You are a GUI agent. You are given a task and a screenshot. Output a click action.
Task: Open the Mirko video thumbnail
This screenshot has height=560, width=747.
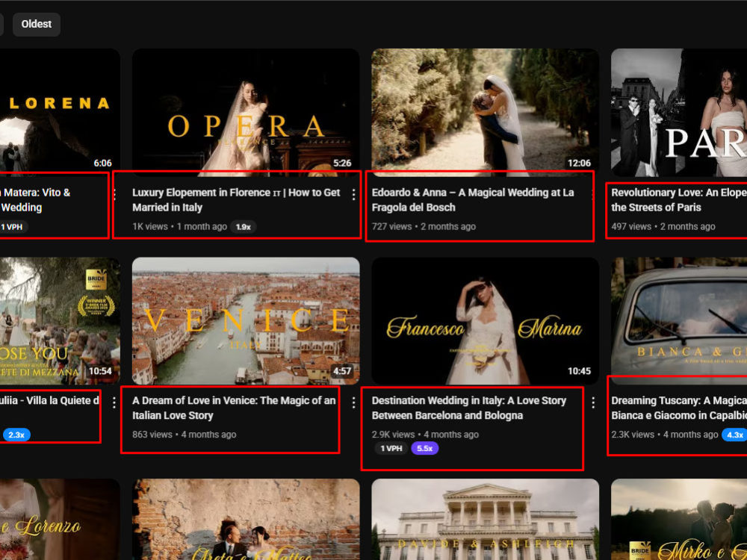(x=679, y=520)
